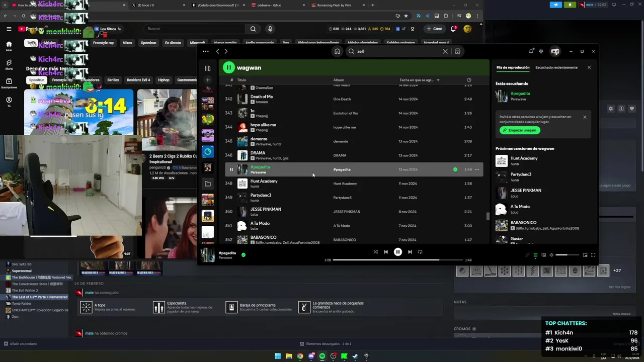
Task: Open Spotify profile avatar menu
Action: pyautogui.click(x=555, y=51)
